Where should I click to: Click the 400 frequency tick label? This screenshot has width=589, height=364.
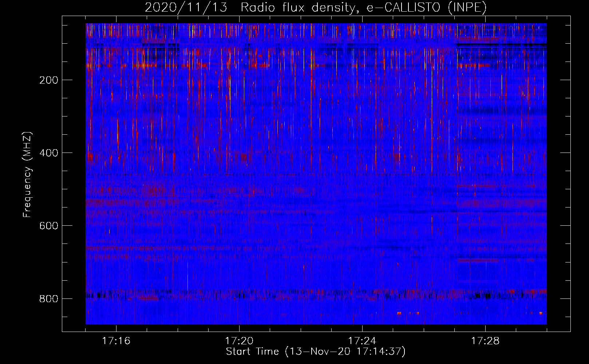(48, 153)
